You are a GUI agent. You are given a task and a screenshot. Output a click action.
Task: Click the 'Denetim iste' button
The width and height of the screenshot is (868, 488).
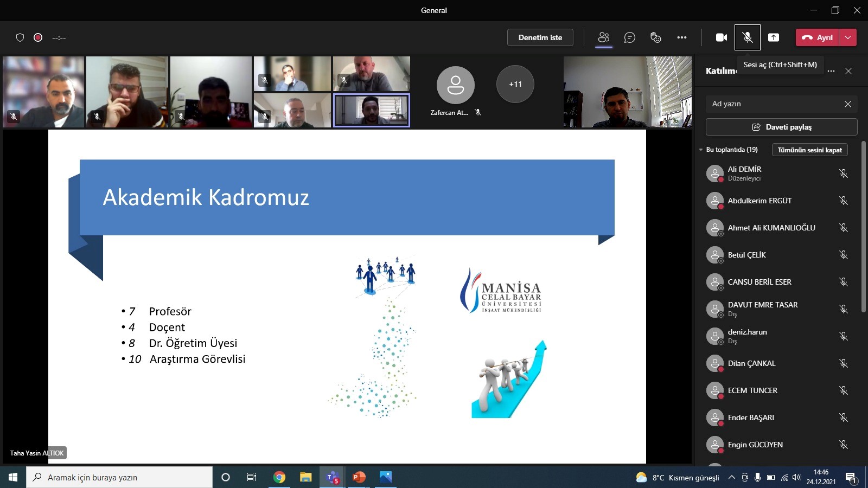[x=540, y=37]
